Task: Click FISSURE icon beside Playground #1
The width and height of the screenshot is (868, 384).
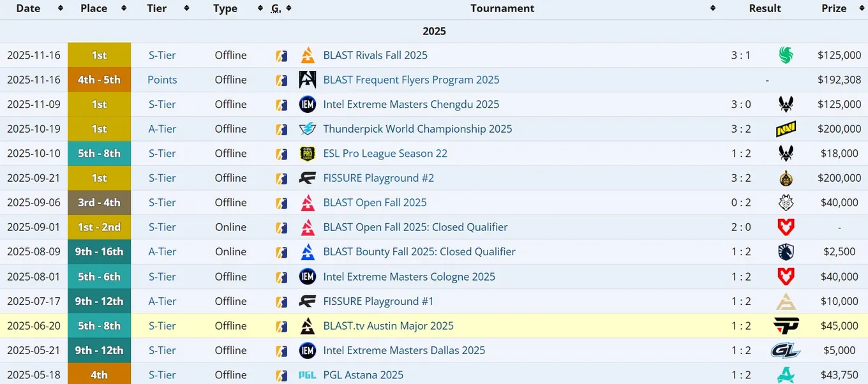Action: [x=308, y=301]
